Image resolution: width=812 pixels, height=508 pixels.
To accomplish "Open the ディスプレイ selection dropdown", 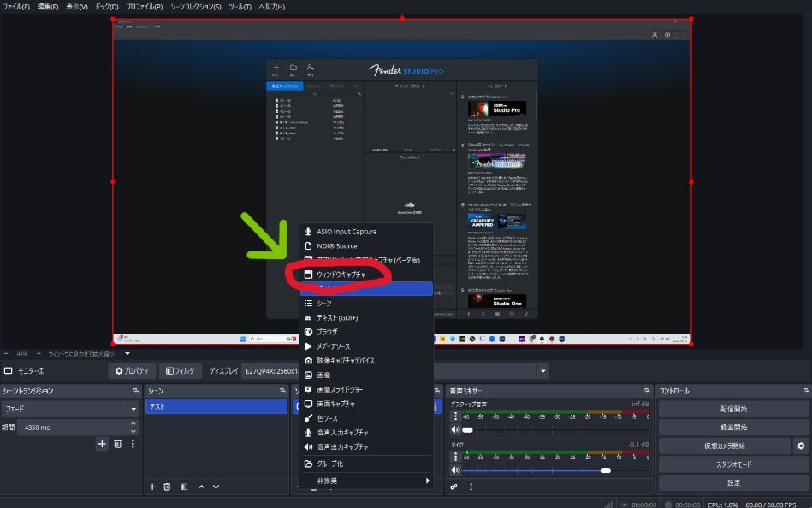I will coord(543,371).
